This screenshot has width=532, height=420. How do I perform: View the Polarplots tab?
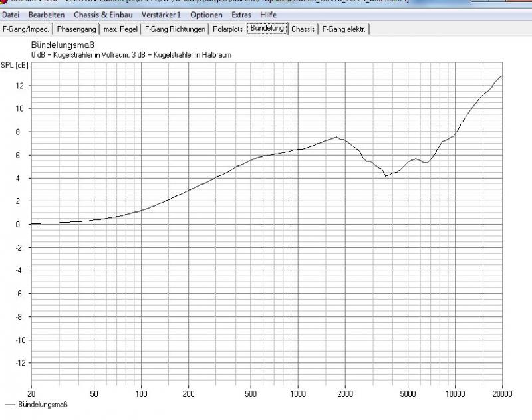(228, 29)
